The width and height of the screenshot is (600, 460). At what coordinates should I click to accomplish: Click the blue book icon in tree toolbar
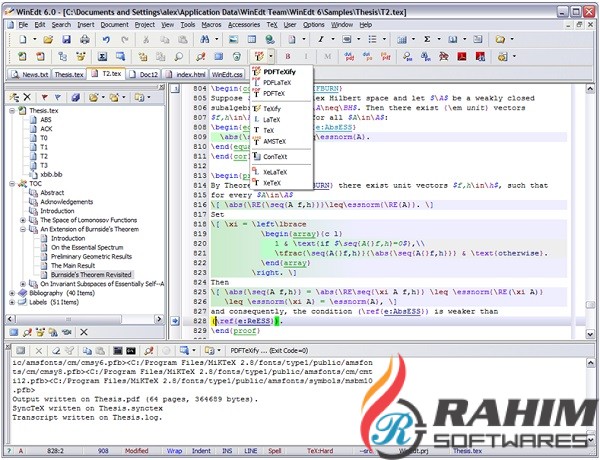tap(75, 97)
